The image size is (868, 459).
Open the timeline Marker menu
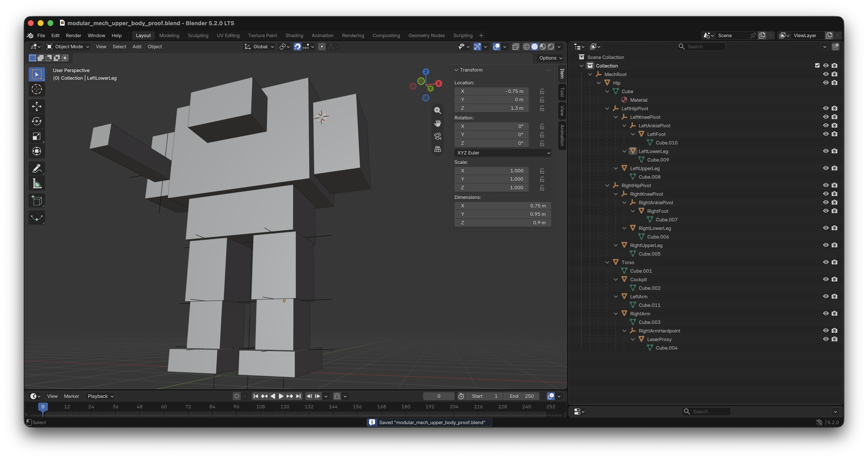click(71, 396)
